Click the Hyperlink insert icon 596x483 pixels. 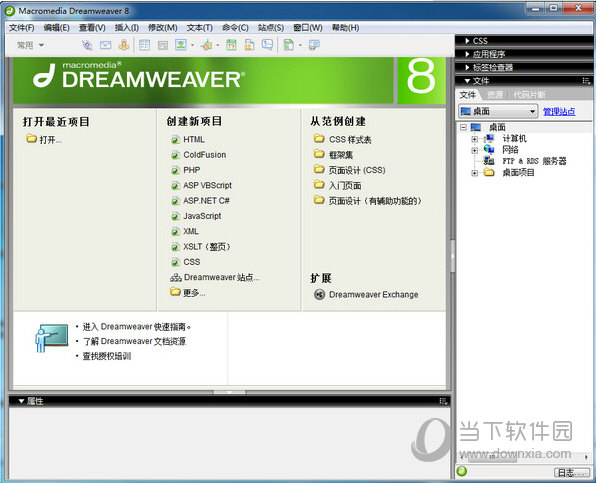(x=87, y=45)
